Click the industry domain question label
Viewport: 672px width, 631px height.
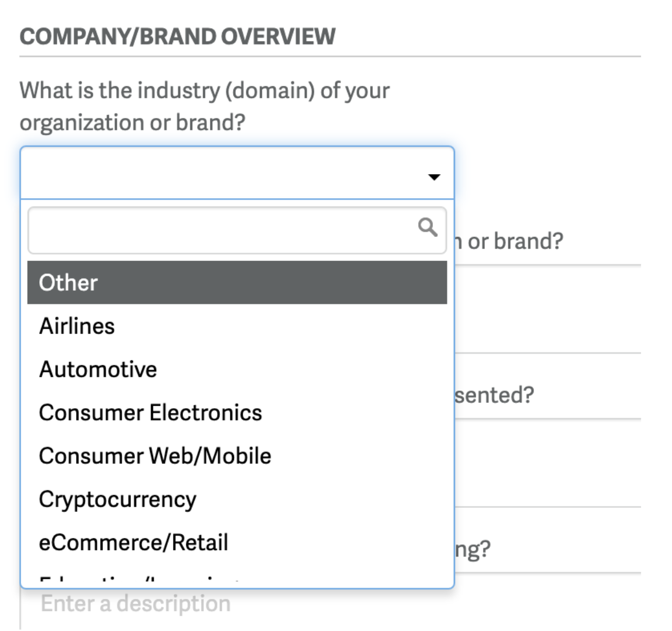tap(205, 106)
